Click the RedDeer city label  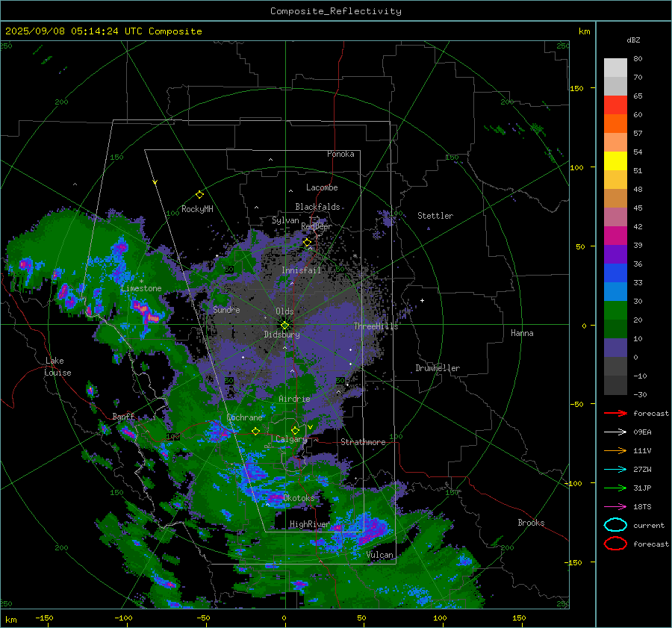coord(317,226)
